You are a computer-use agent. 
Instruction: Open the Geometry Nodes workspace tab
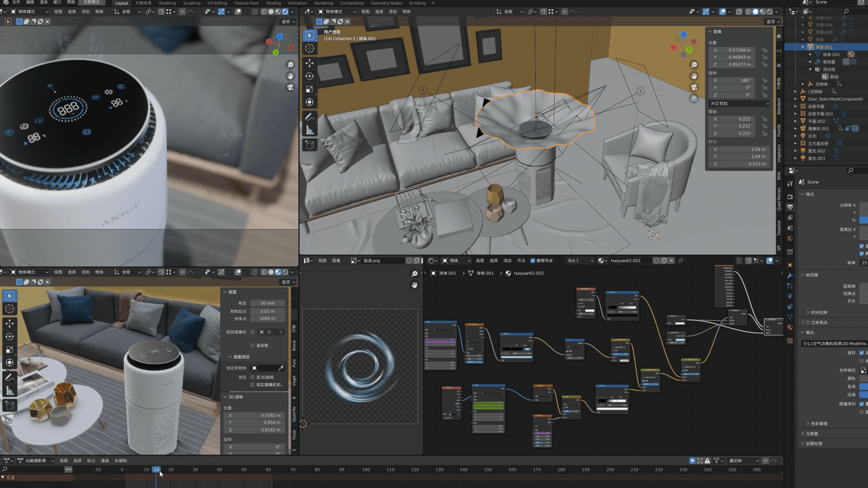coord(386,3)
